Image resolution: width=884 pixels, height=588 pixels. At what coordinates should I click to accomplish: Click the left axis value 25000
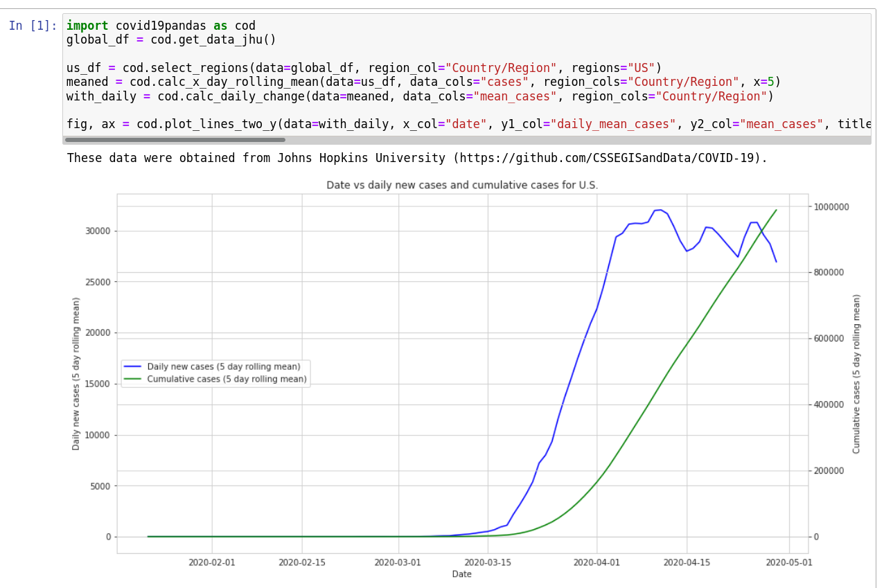[x=98, y=282]
